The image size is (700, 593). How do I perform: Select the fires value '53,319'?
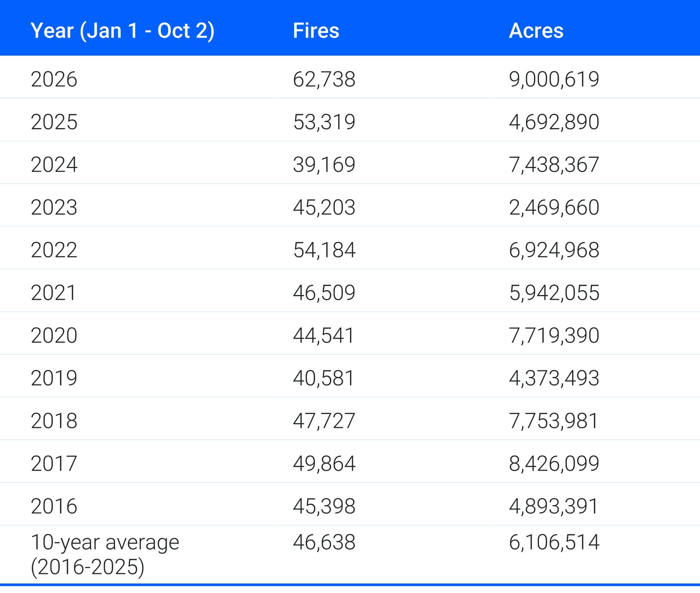[x=324, y=122]
